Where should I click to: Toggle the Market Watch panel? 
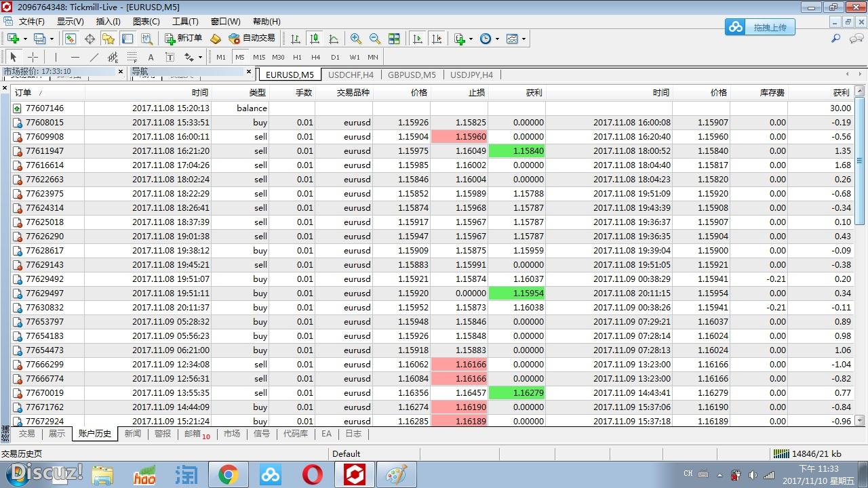tap(71, 39)
